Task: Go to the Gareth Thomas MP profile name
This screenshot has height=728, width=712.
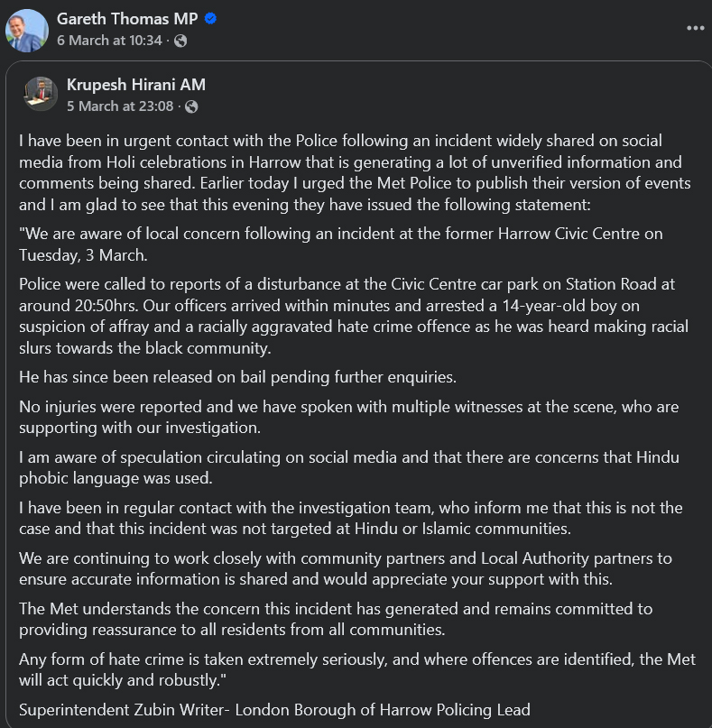Action: pyautogui.click(x=127, y=19)
